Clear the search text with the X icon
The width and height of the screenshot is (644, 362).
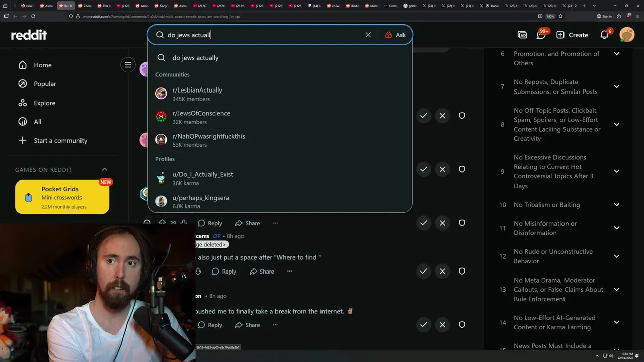click(368, 35)
